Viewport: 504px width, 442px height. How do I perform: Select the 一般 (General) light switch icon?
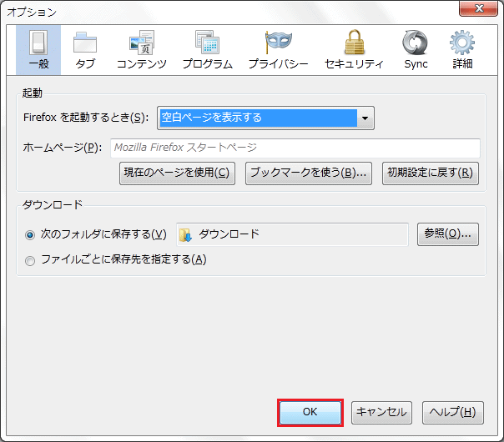[x=38, y=42]
